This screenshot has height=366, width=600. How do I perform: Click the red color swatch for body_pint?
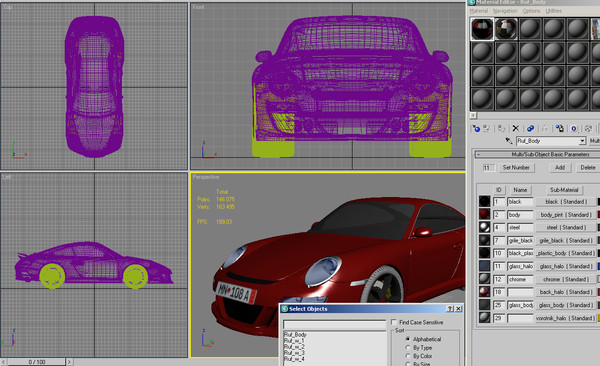pos(598,215)
